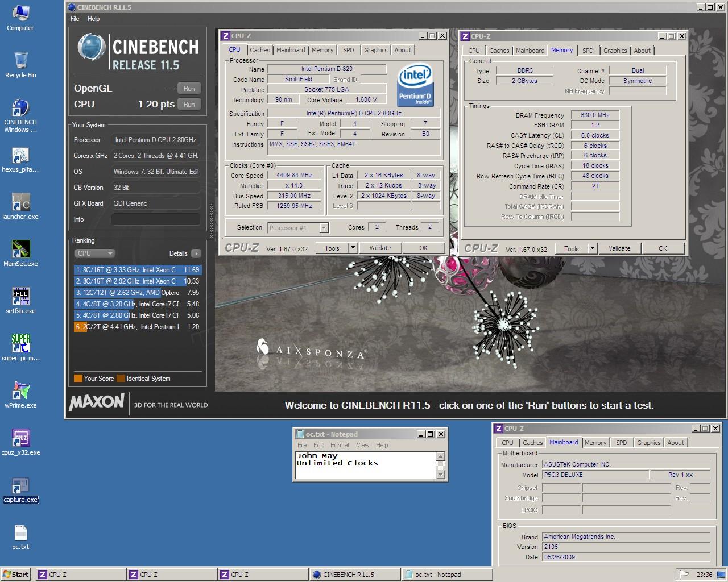Select the CINEBENCH Windows desktop shortcut

20,116
